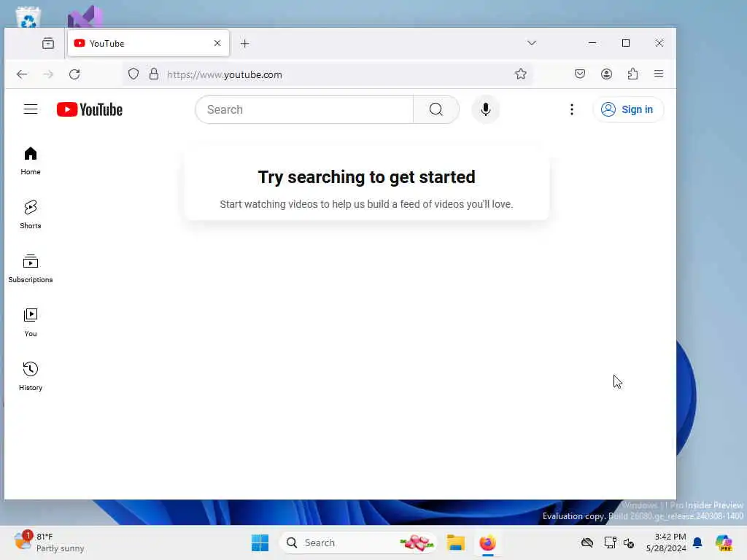This screenshot has height=560, width=747.
Task: Click the taskbar Search box
Action: pyautogui.click(x=358, y=542)
